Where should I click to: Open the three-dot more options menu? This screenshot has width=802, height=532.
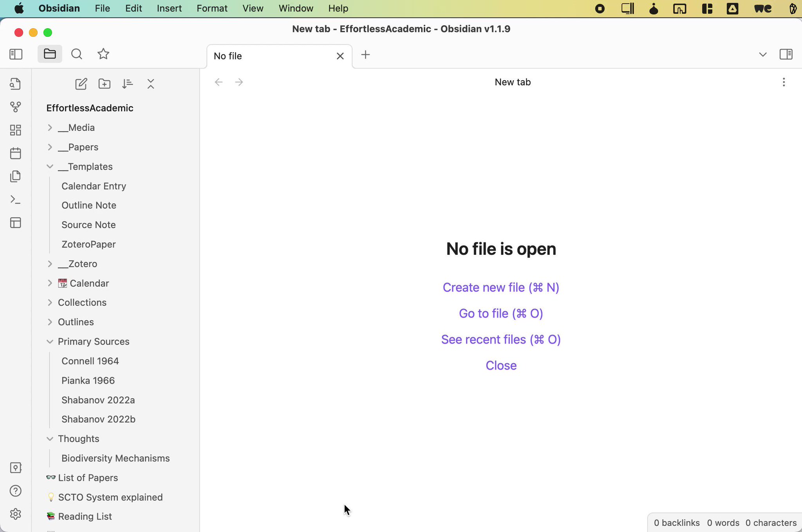pos(784,82)
